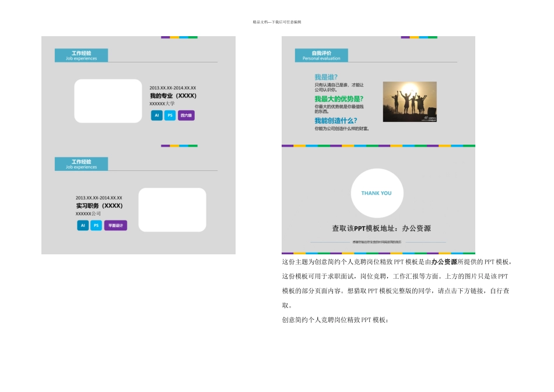Click the text 实习职务 (XXXX)
Image resolution: width=554 pixels, height=392 pixels.
click(x=99, y=206)
